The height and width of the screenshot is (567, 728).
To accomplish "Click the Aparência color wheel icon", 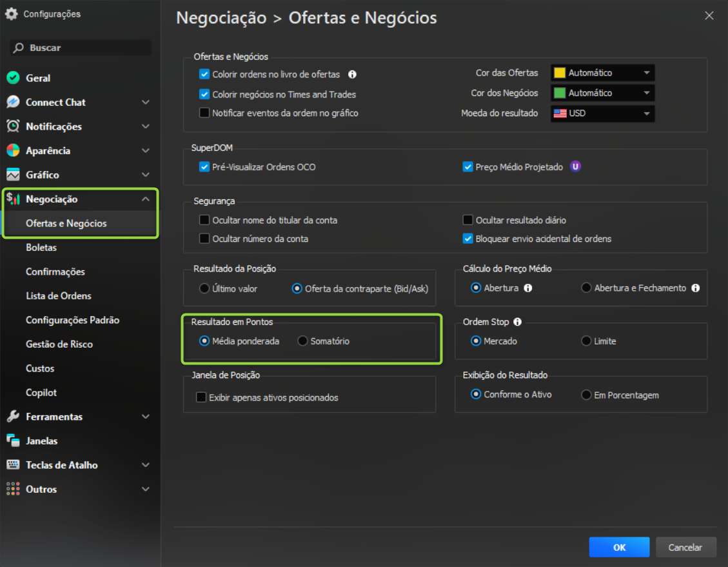I will point(13,150).
